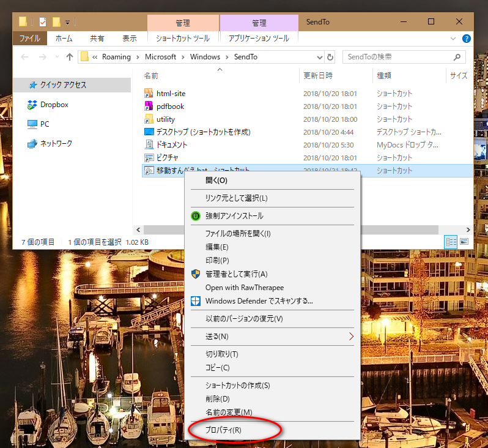Open the quick access toolbar customize dropdown
The height and width of the screenshot is (448, 488).
(x=67, y=23)
